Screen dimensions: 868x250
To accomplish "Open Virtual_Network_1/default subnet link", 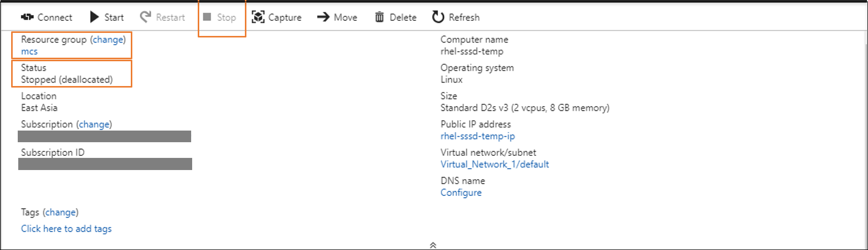I will pyautogui.click(x=494, y=164).
